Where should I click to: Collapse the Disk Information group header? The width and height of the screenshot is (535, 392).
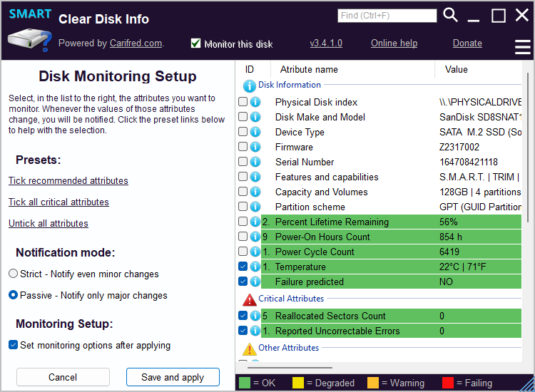290,85
